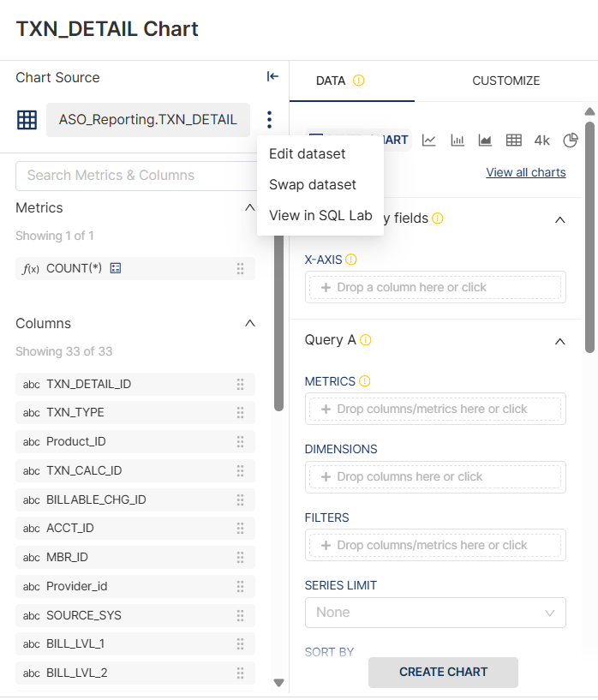The height and width of the screenshot is (700, 598).
Task: Switch to the Customize tab
Action: click(505, 81)
